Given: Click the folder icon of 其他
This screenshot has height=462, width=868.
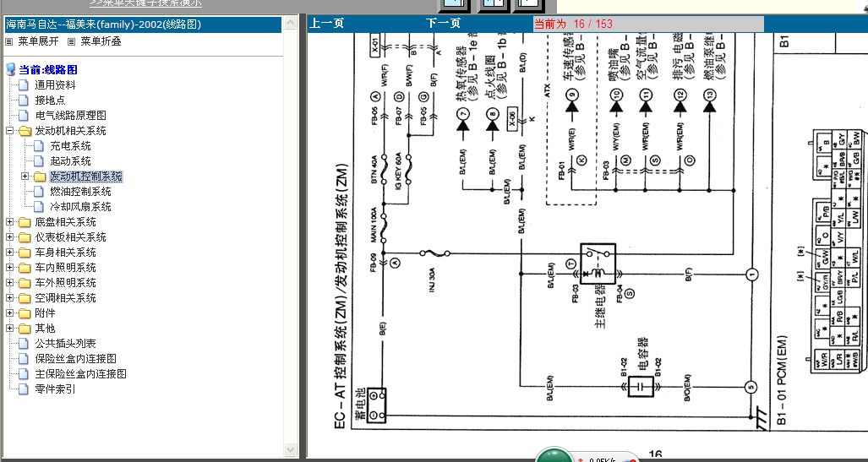Looking at the screenshot, I should pyautogui.click(x=25, y=329).
